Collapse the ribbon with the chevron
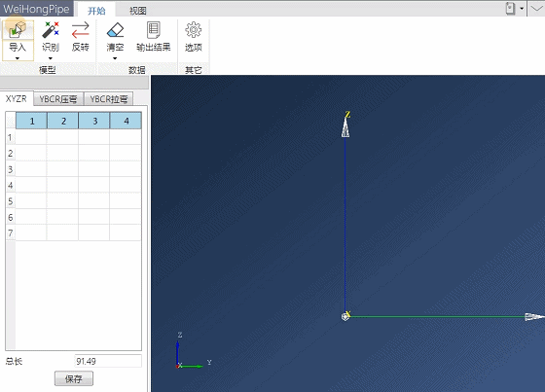The image size is (545, 392). tap(536, 9)
